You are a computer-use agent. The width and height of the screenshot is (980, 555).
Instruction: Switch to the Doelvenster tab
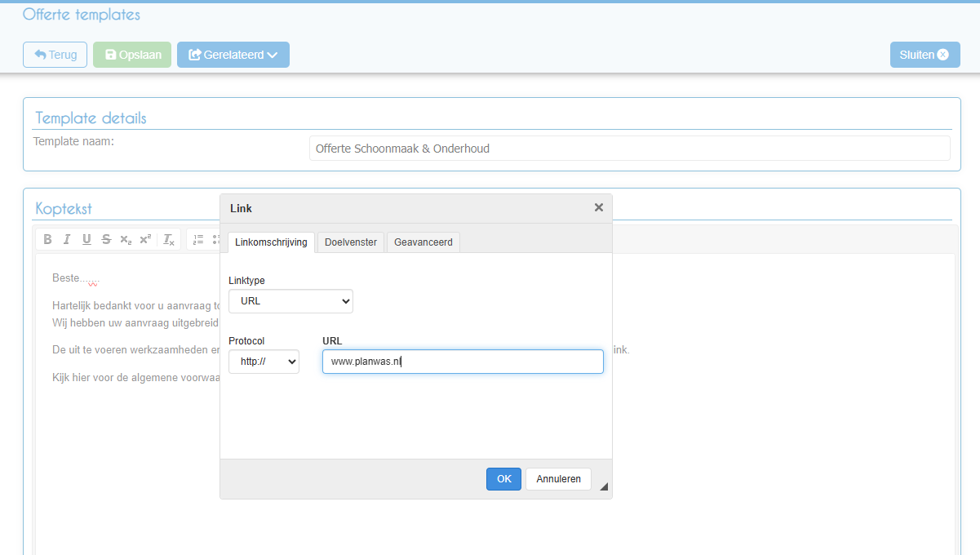pos(351,242)
